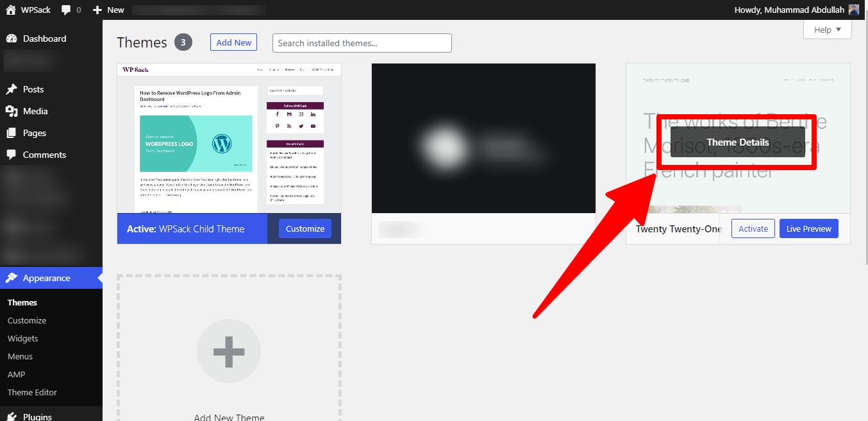This screenshot has width=868, height=421.
Task: Open the Themes submenu item
Action: (22, 302)
